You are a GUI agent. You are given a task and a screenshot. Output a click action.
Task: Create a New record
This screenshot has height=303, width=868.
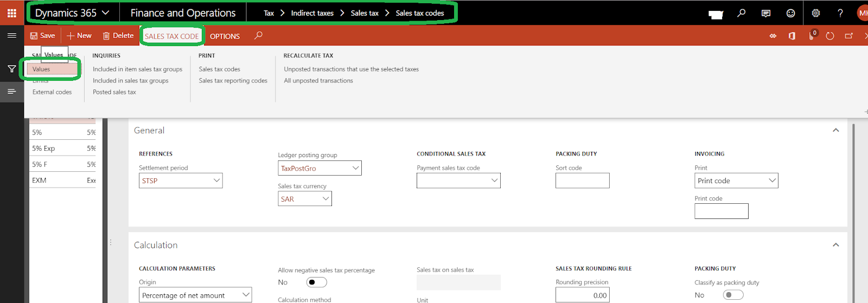[79, 36]
